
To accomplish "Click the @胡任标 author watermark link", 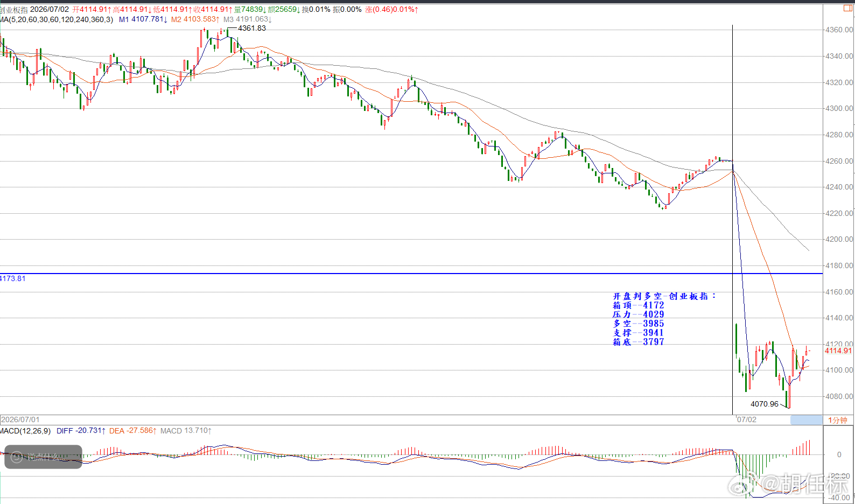I will click(805, 485).
